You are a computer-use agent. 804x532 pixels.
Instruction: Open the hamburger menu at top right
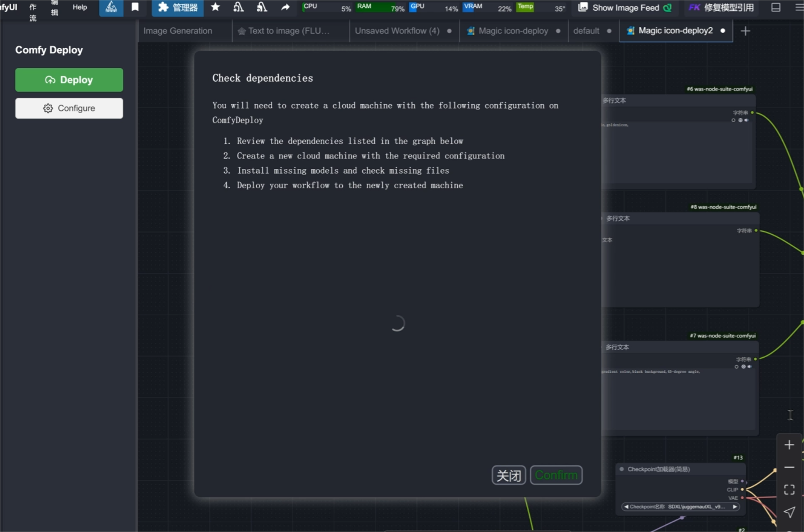tap(798, 7)
